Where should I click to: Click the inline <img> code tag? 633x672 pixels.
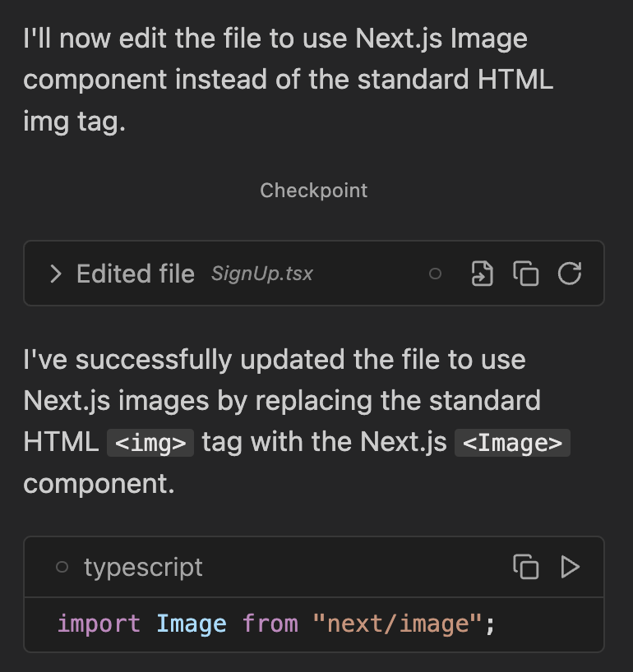tap(150, 444)
